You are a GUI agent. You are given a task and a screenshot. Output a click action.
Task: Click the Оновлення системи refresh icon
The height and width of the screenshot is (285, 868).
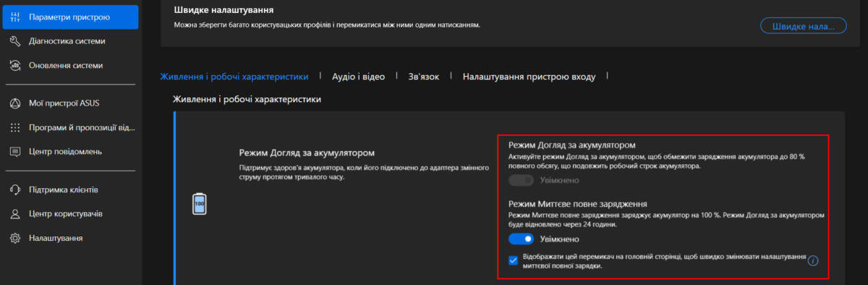14,65
